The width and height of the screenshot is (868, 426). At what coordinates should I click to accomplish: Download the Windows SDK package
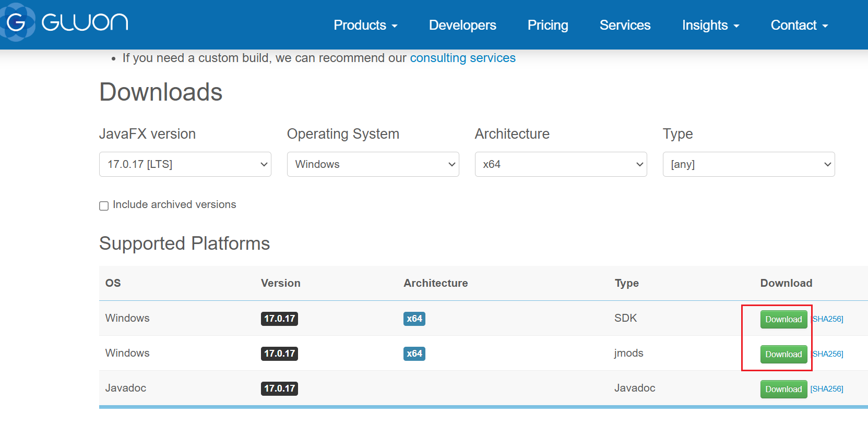coord(783,319)
